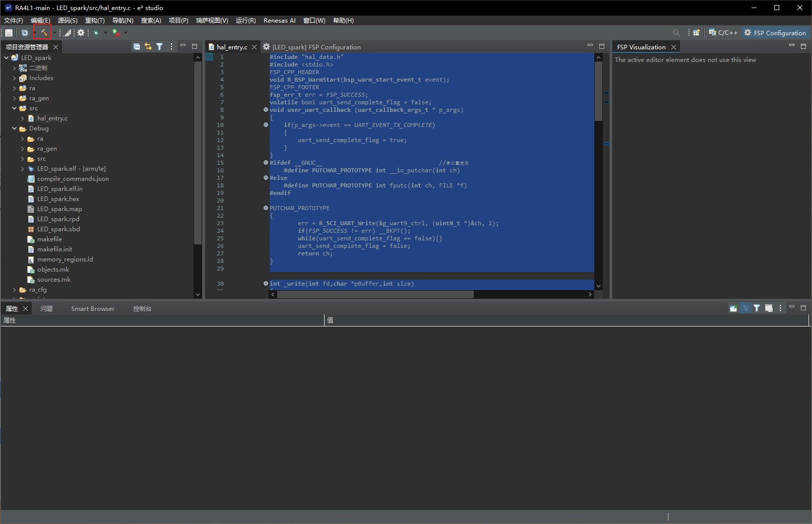Click the Save disk icon in toolbar
Screen dimensions: 812x524
click(x=9, y=33)
